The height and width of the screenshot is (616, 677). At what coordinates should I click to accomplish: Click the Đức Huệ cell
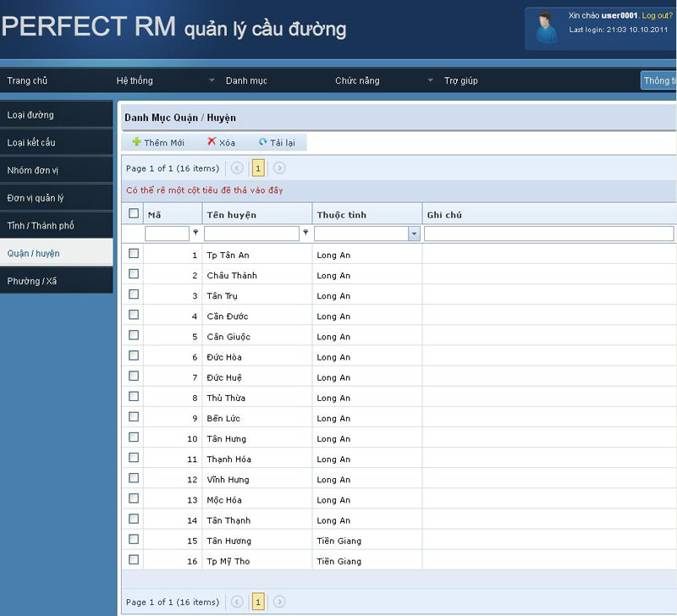tap(257, 377)
